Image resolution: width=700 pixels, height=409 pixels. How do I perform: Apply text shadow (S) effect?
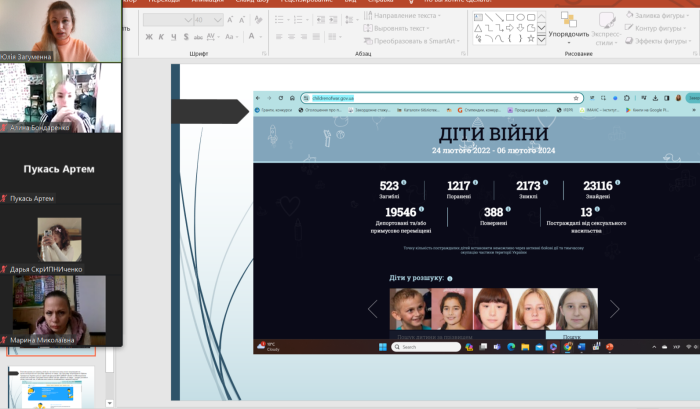[187, 36]
